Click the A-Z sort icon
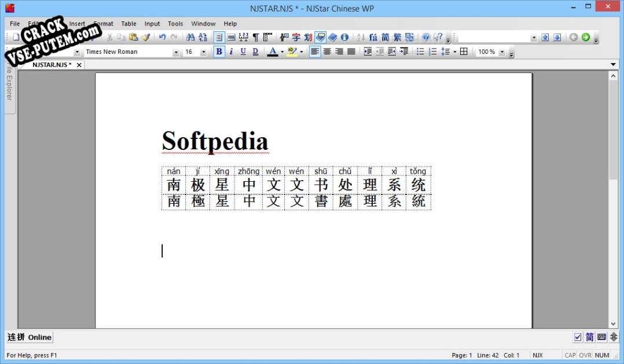The width and height of the screenshot is (624, 364). click(x=361, y=38)
